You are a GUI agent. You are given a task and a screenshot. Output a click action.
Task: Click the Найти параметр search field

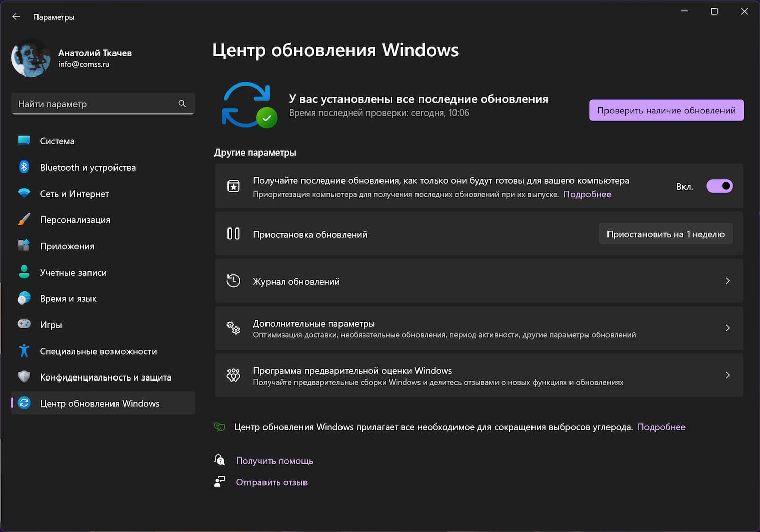(x=96, y=104)
